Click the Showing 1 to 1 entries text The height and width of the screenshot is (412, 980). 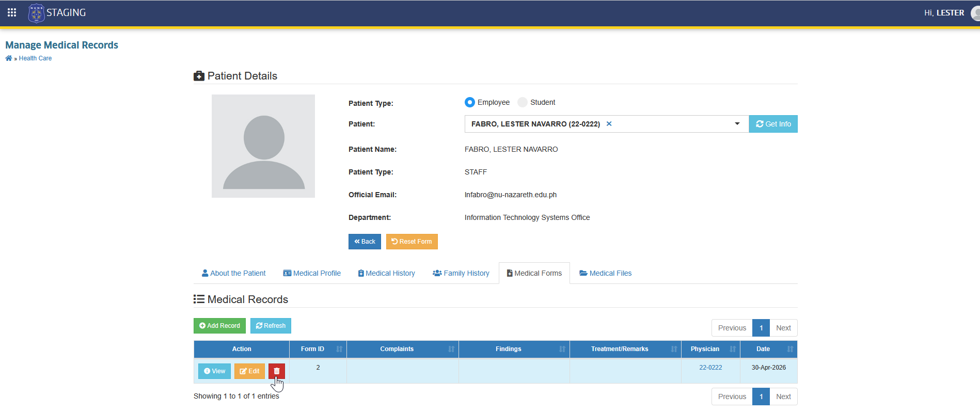click(x=236, y=396)
